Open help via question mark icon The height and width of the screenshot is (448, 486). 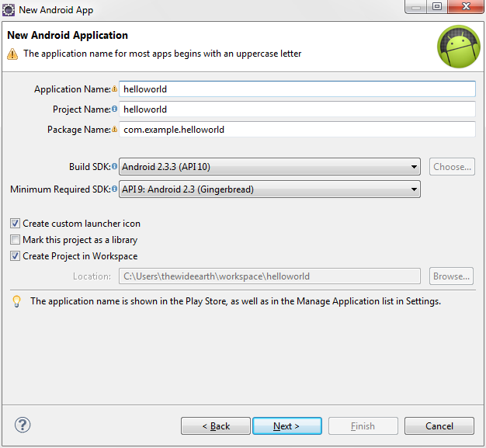23,425
